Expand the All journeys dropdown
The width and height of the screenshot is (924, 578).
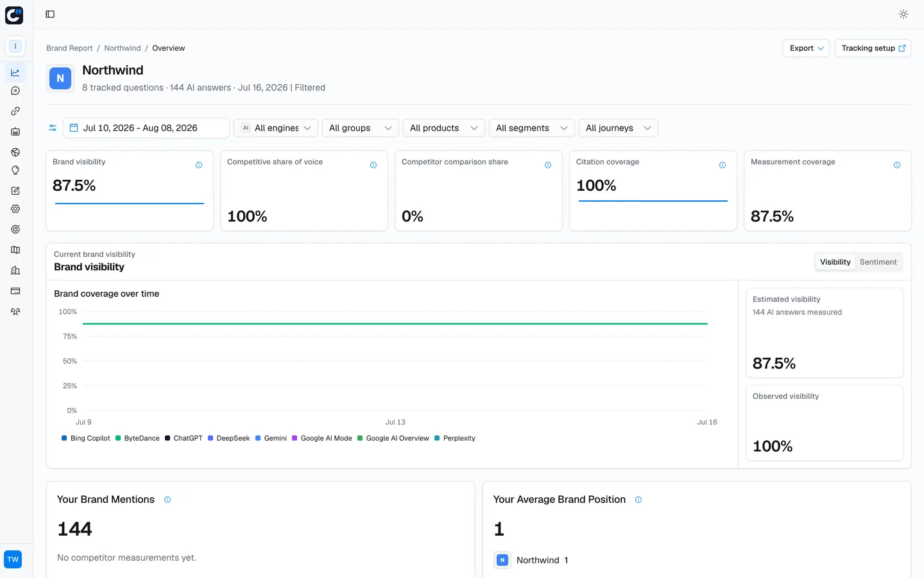(x=619, y=128)
